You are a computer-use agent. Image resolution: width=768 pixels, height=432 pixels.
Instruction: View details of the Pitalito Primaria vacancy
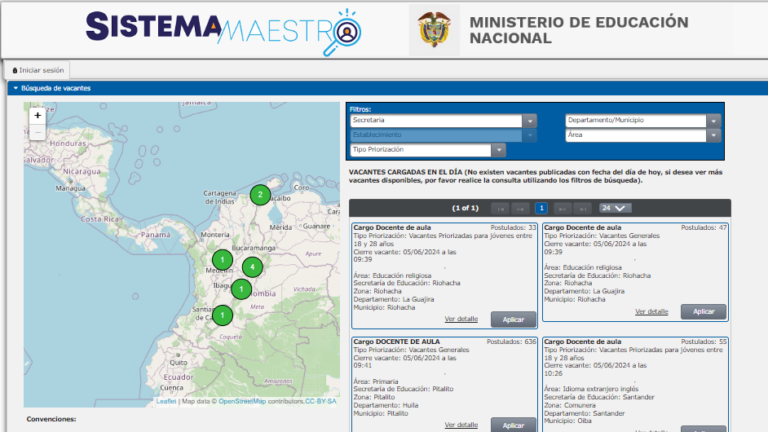pos(461,425)
